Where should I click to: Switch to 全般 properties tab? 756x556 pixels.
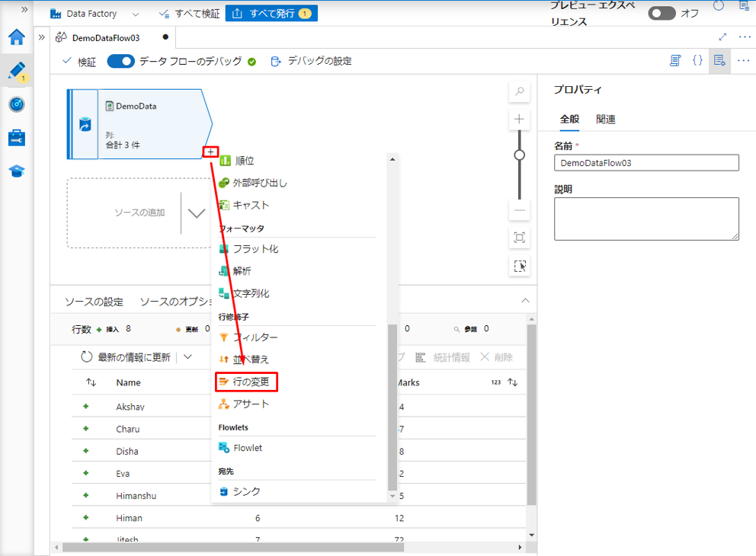click(569, 119)
